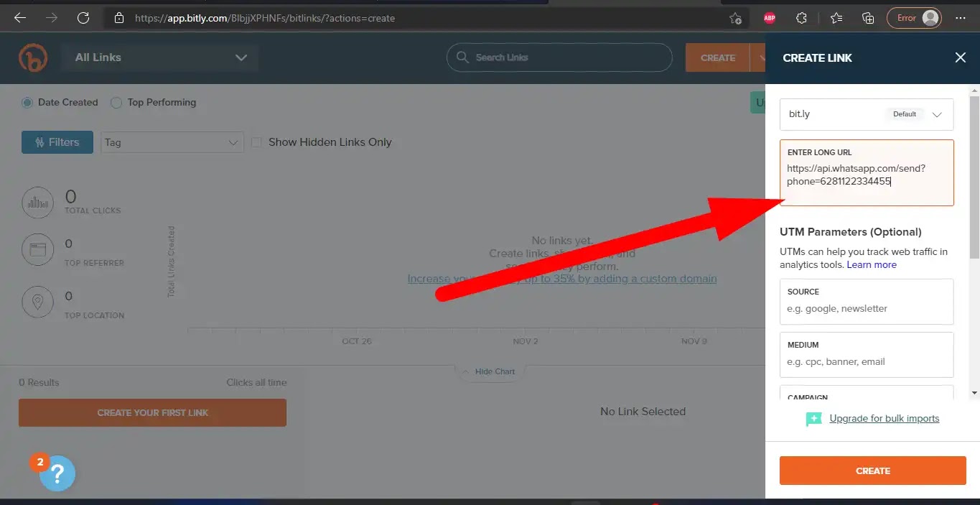Viewport: 980px width, 505px height.
Task: Click the browser address bar URL
Action: coord(265,18)
